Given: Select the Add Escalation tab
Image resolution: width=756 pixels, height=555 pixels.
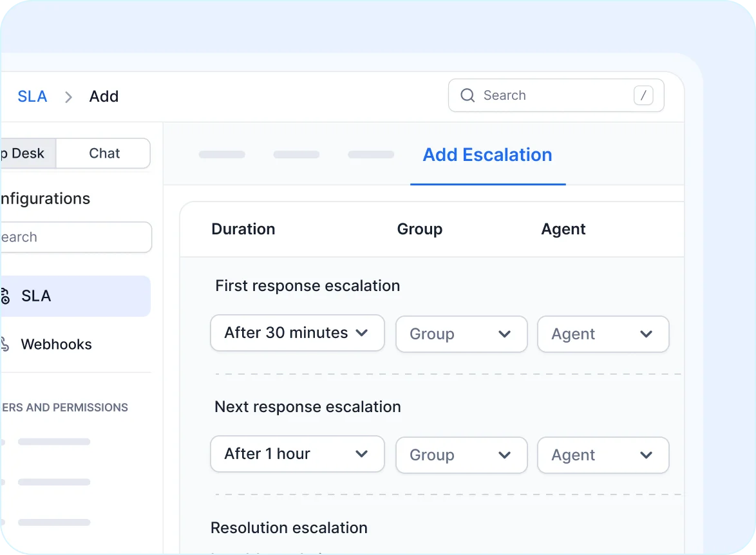Looking at the screenshot, I should (x=487, y=155).
